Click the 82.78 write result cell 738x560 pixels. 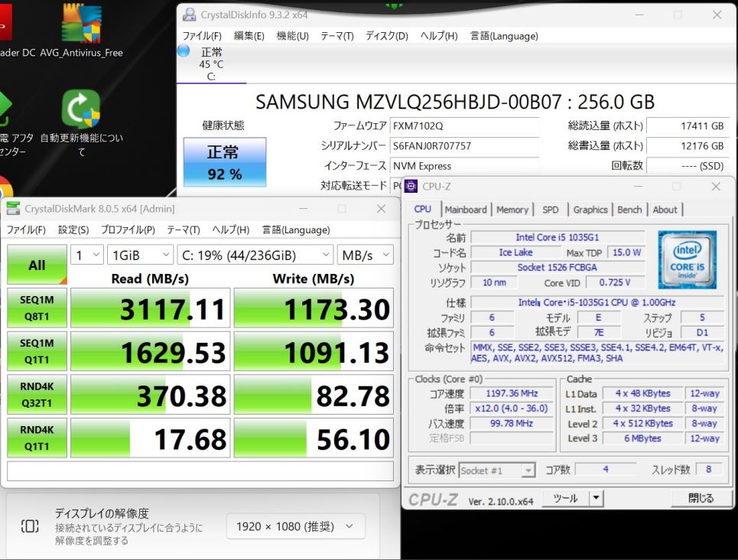pos(314,395)
